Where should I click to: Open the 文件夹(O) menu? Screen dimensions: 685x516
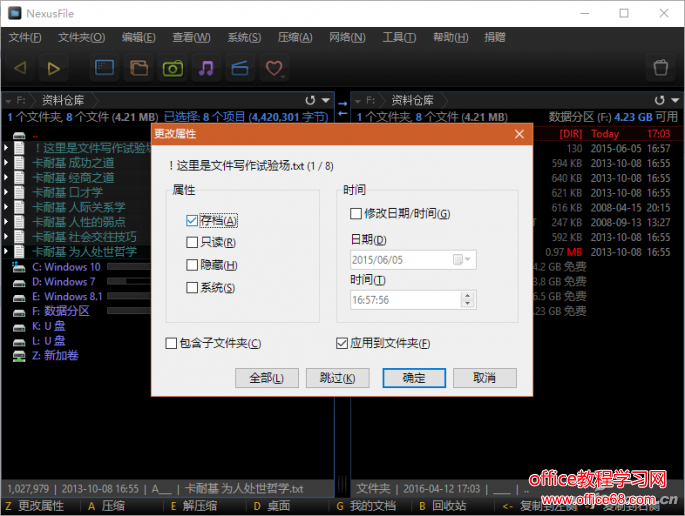[x=82, y=38]
